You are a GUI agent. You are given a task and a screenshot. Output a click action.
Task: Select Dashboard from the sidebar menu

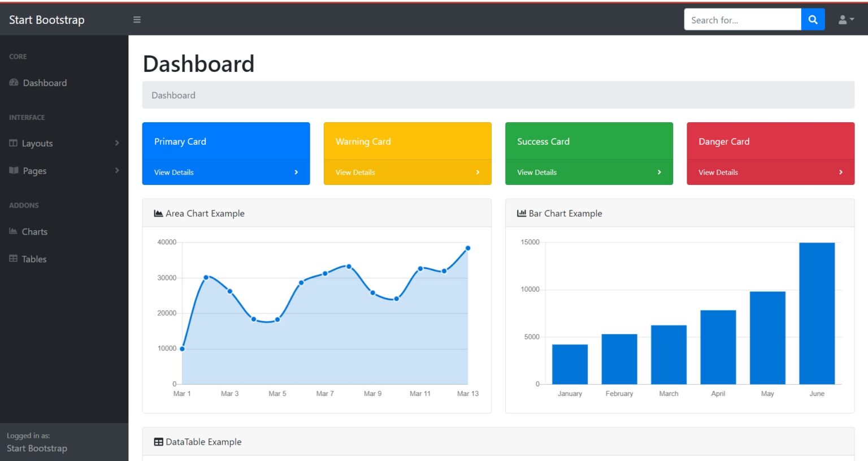click(x=45, y=83)
